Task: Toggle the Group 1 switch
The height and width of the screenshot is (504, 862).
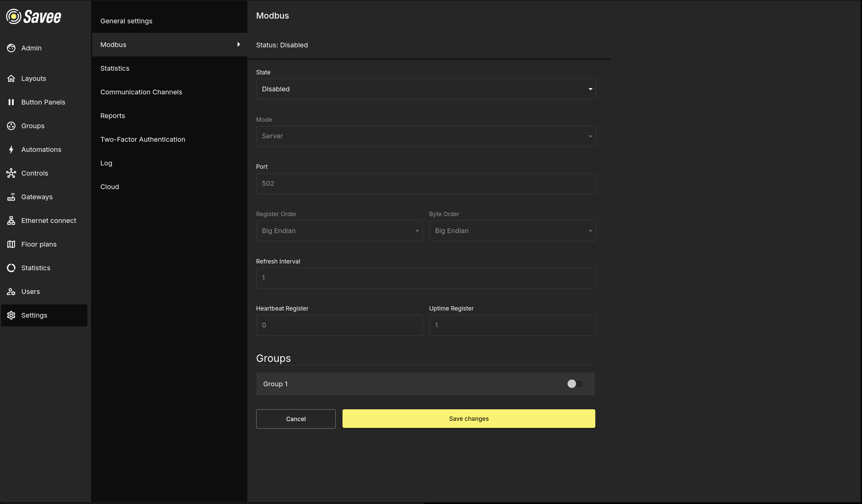Action: (x=575, y=384)
